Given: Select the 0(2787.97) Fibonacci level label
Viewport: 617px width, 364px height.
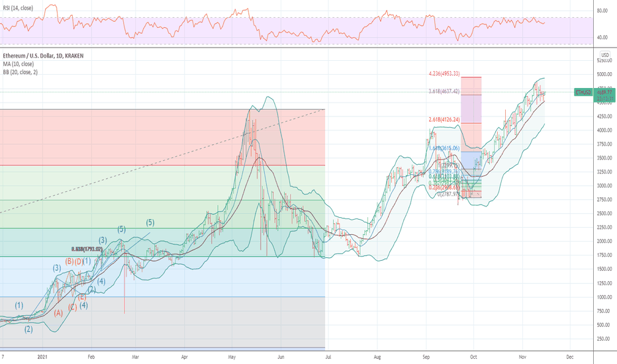Looking at the screenshot, I should pos(449,194).
